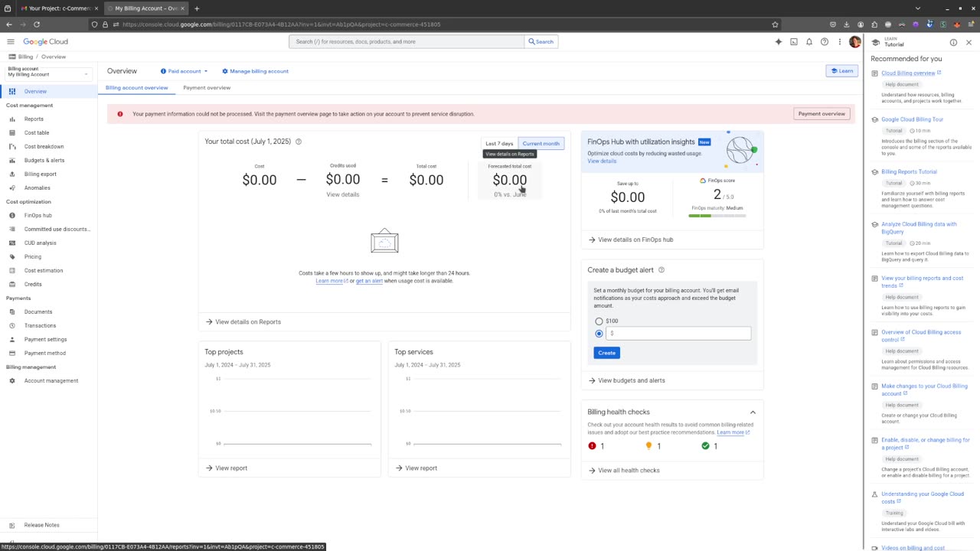Open Cost table in the sidebar
980x551 pixels.
click(x=37, y=132)
